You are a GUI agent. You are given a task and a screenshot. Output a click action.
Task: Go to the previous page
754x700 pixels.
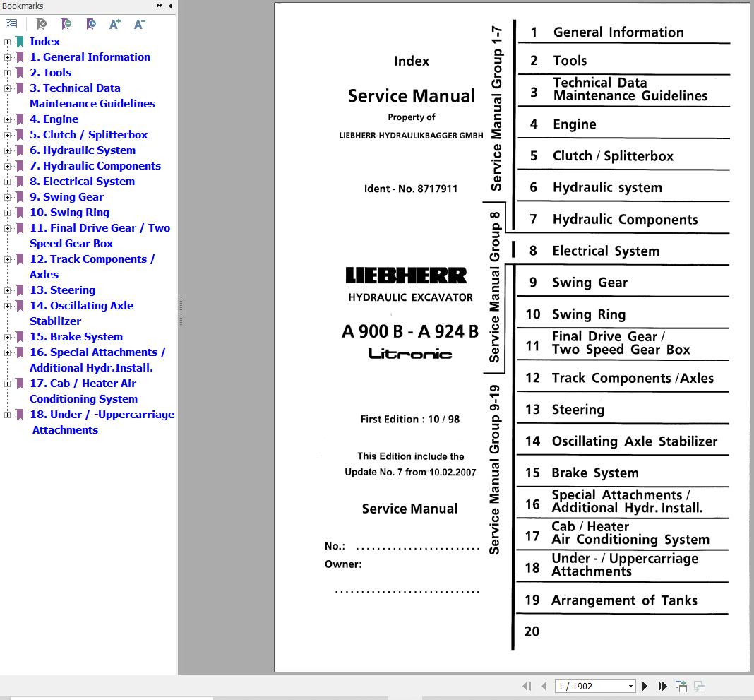tap(544, 686)
